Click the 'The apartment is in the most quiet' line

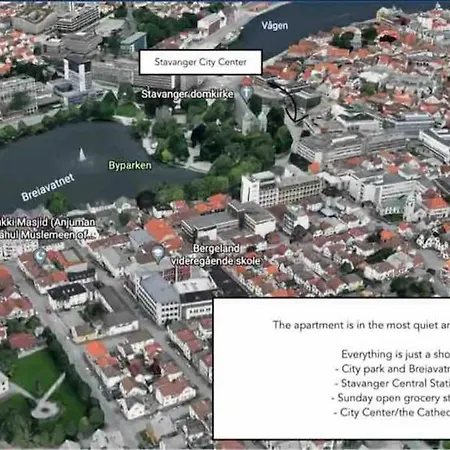(x=361, y=325)
